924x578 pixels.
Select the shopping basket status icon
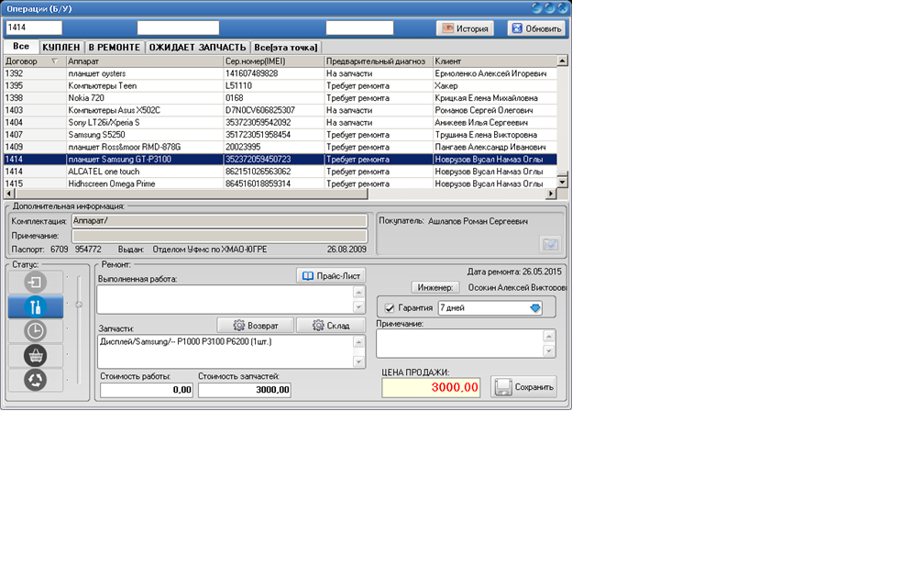click(36, 356)
